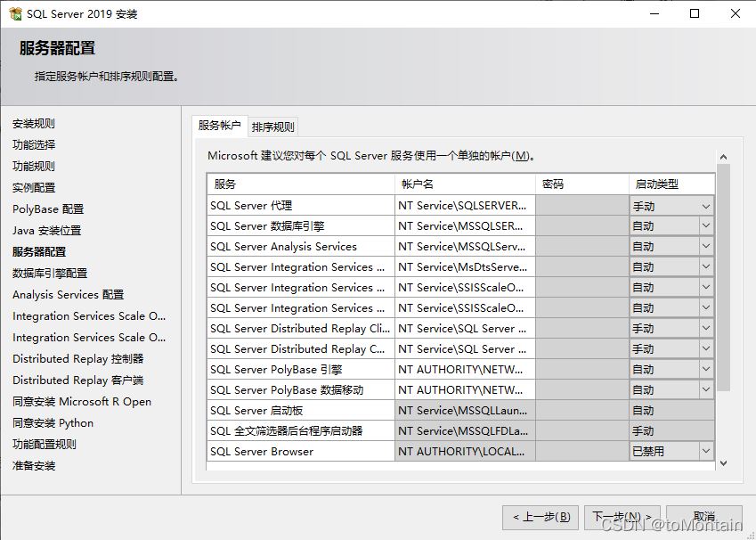Click the vertical scrollbar thumb of services panel
The height and width of the screenshot is (540, 756).
723,277
